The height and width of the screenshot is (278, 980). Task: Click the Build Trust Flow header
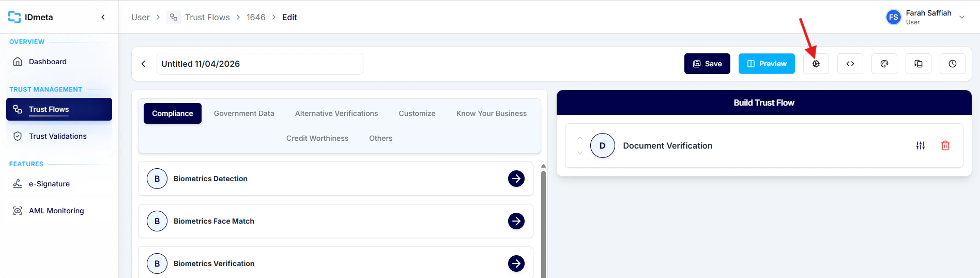[x=764, y=103]
